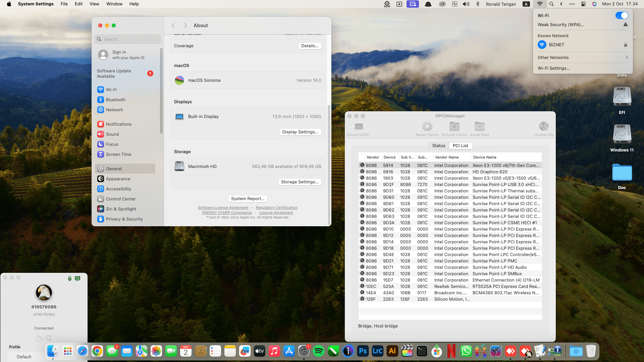Turn off the Wi-Fi toggle switch
644x362 pixels.
coord(622,15)
